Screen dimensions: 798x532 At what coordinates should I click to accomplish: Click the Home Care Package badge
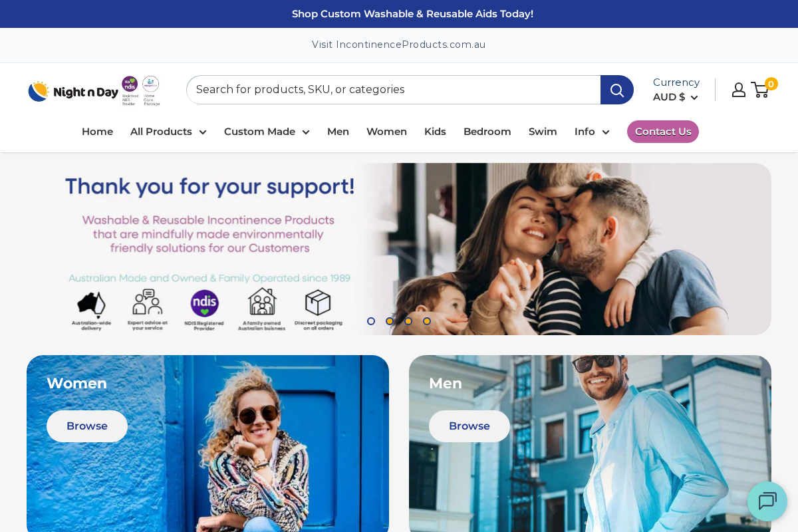[x=151, y=90]
